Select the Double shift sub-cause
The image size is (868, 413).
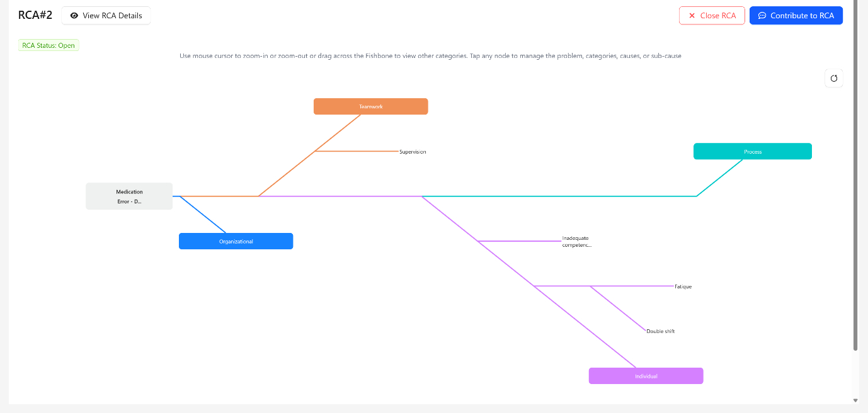[660, 331]
